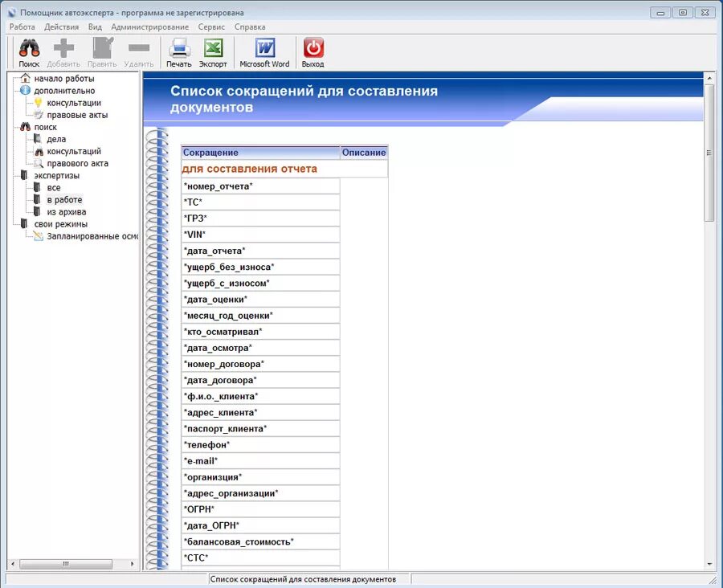Click vertical scrollbar down arrow
This screenshot has height=588, width=723.
(709, 564)
